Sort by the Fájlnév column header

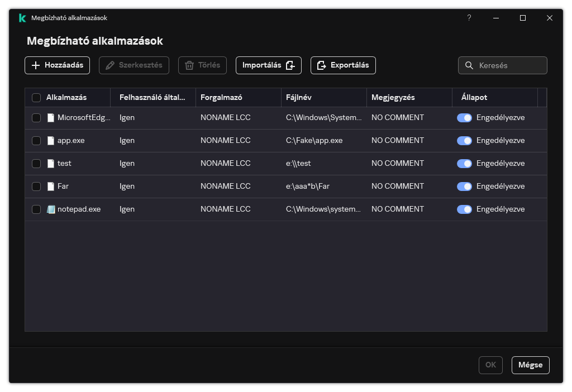click(299, 97)
